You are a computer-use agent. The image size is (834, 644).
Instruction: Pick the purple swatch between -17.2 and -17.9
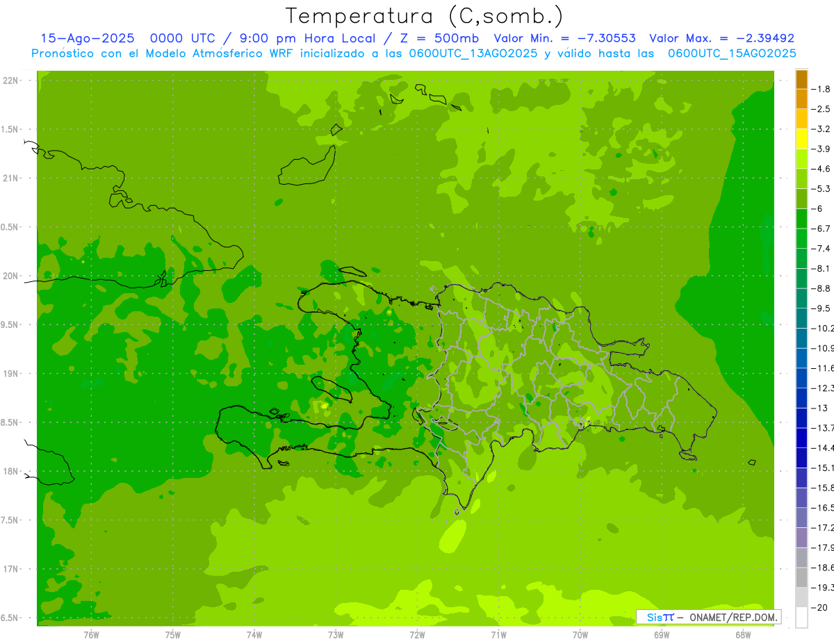[801, 538]
